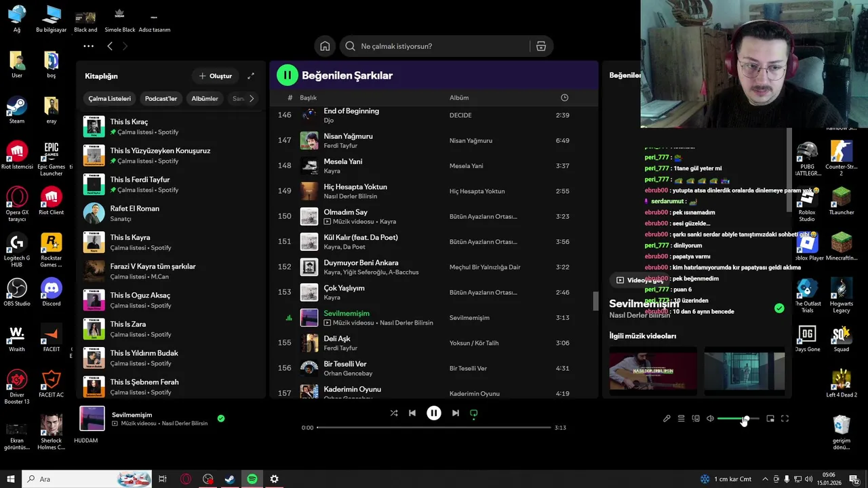Open artist link Orhan Gencebay under Bir Teselli Ver
The width and height of the screenshot is (868, 488).
[348, 373]
